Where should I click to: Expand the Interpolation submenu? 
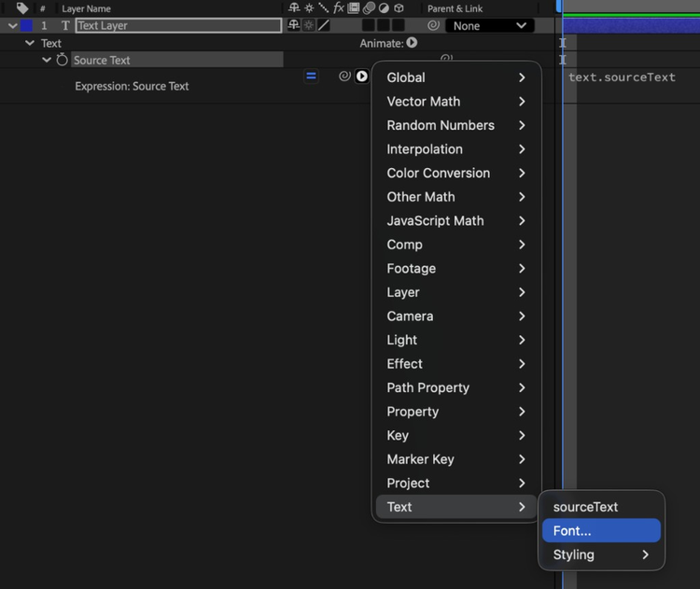[455, 149]
